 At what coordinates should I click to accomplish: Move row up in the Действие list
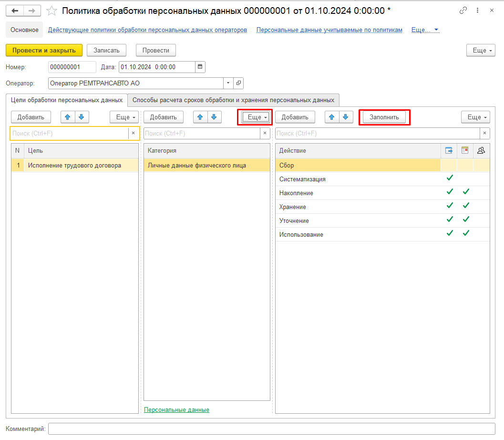coord(332,117)
